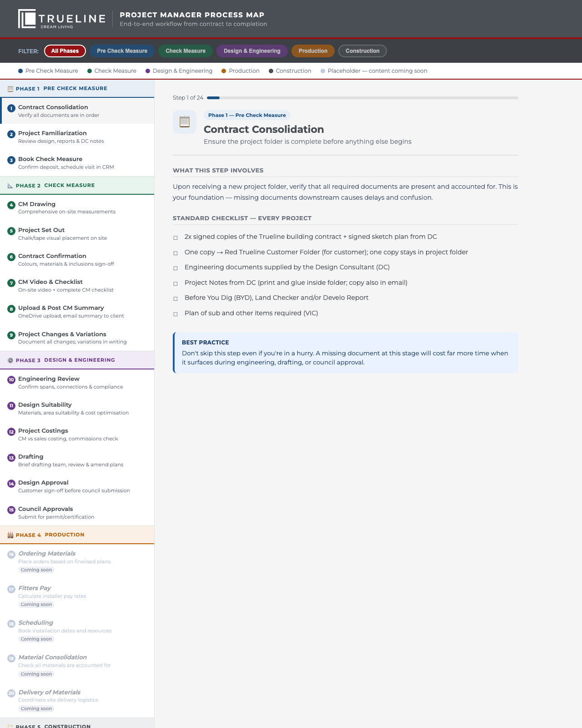This screenshot has height=728, width=582.
Task: Open the CM Drawing step
Action: click(77, 208)
